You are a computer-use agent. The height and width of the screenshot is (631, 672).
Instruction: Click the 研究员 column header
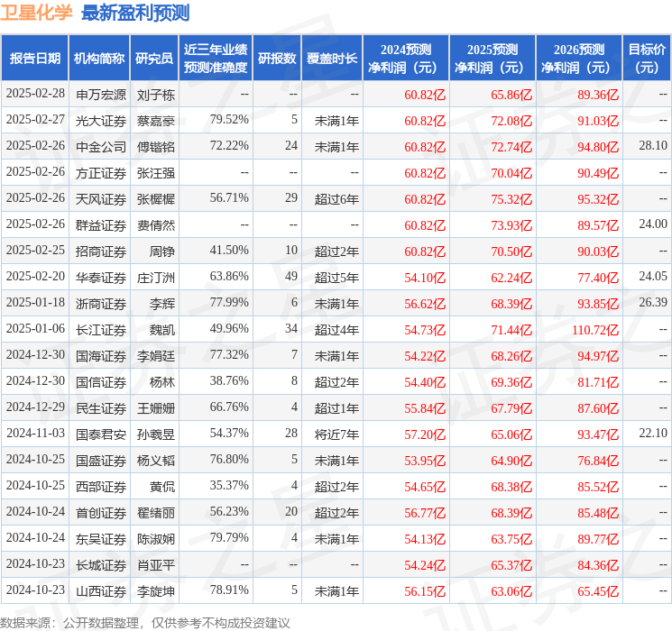[154, 59]
